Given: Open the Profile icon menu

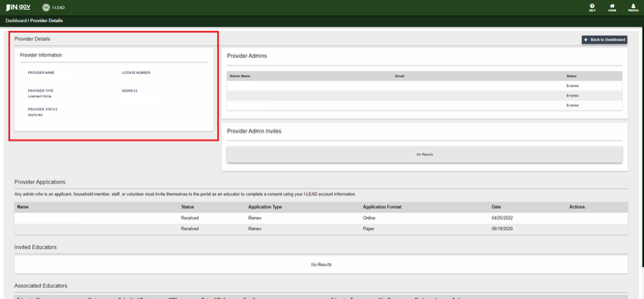Looking at the screenshot, I should click(x=632, y=8).
